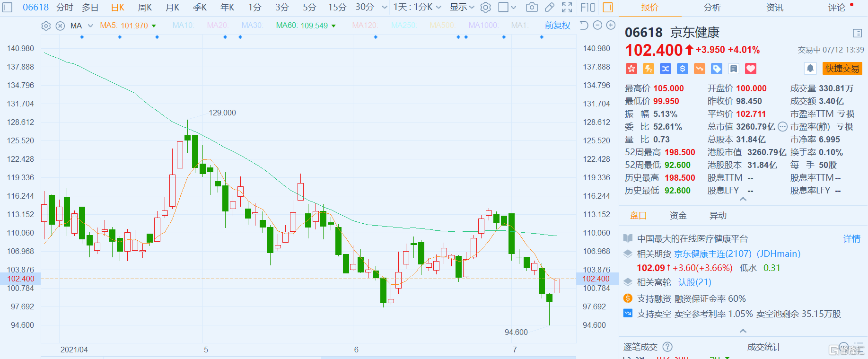Remove the MA indicator with X icon
868x359 pixels.
click(60, 26)
